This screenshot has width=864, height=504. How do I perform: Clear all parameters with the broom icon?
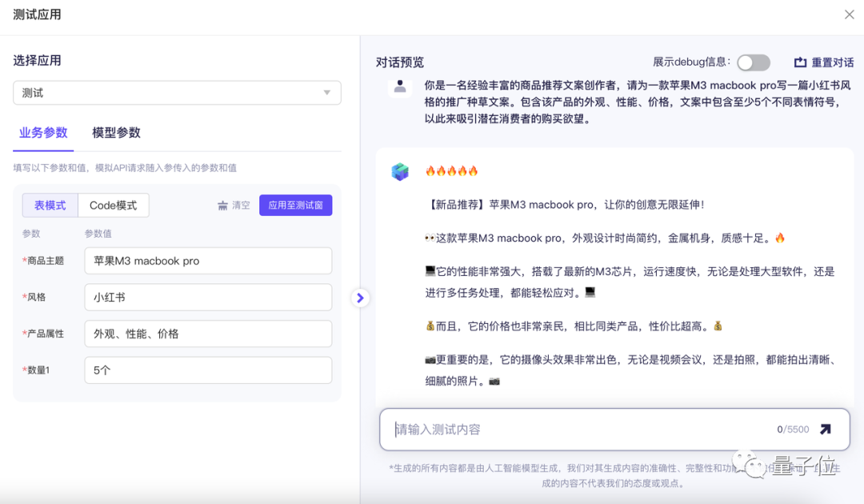232,205
